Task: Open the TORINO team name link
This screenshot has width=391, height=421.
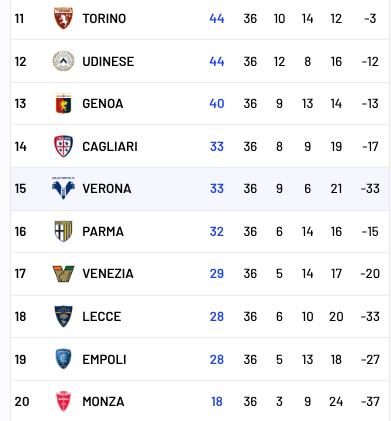Action: [x=104, y=19]
